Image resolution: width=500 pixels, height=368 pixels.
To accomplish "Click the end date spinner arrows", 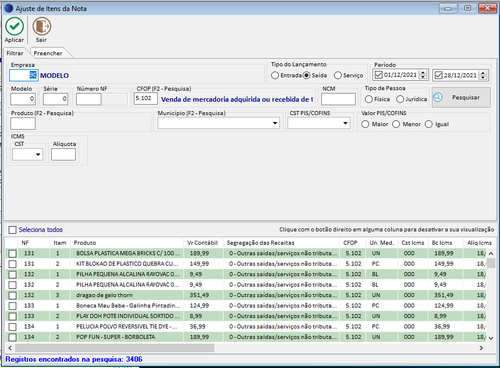I will point(483,75).
